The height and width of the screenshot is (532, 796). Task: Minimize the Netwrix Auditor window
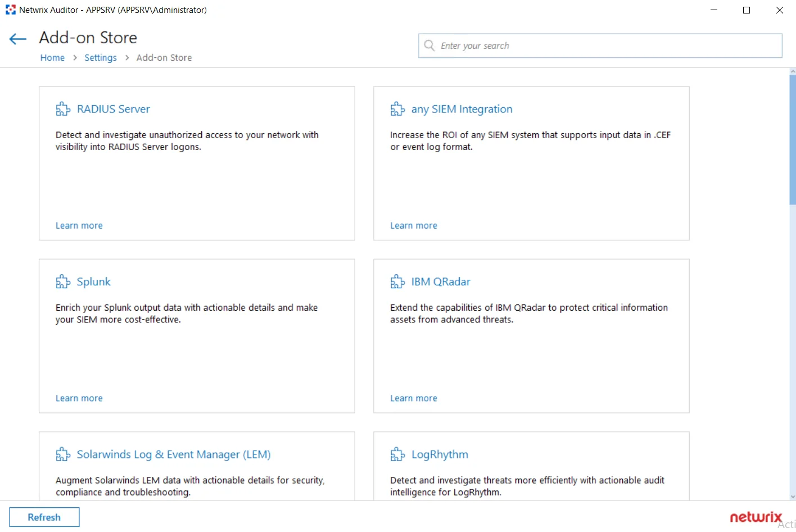pyautogui.click(x=714, y=10)
